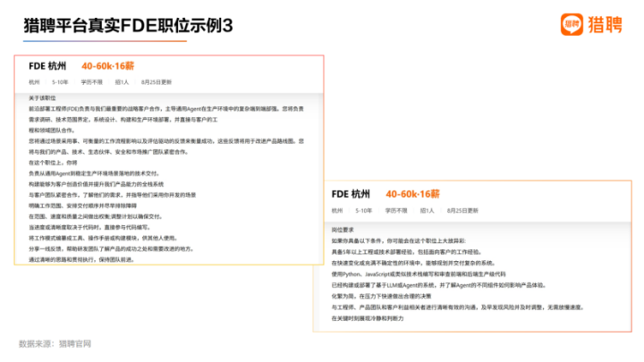This screenshot has height=362, width=644.
Task: Click the line starting 需求调研、技术范围界定
Action: [123, 120]
